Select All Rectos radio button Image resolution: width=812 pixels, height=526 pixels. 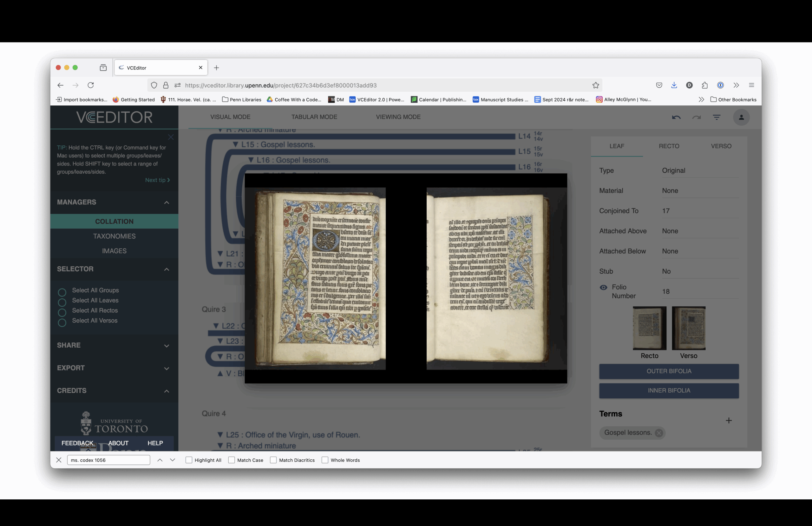tap(62, 313)
